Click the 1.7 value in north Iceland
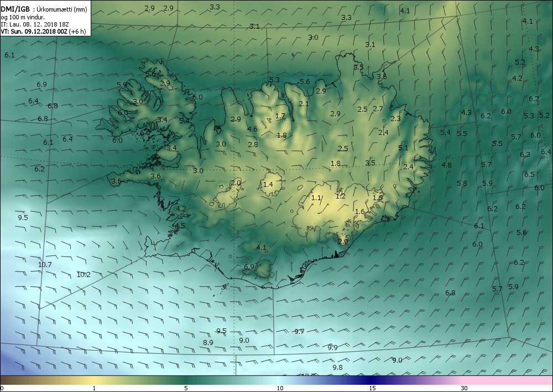553x392 pixels. [280, 116]
